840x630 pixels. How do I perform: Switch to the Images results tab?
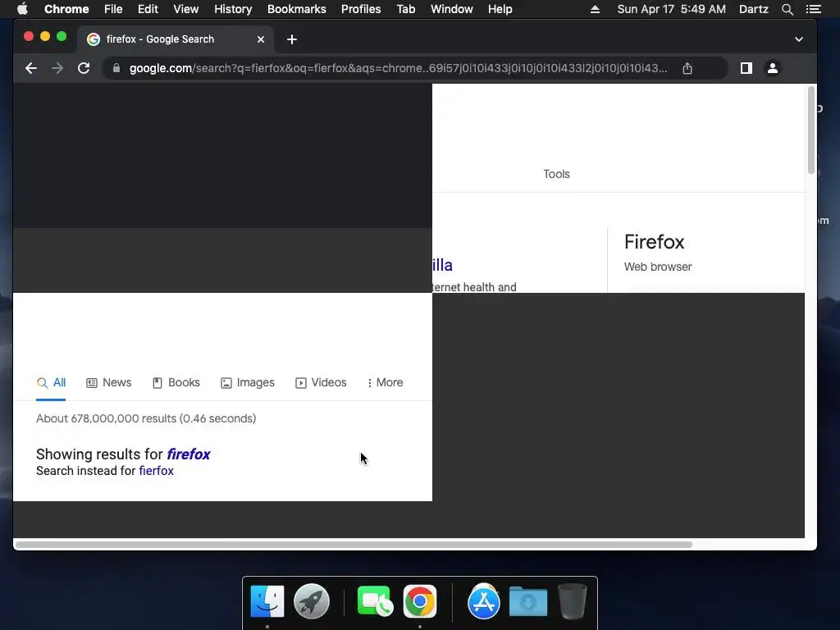248,382
